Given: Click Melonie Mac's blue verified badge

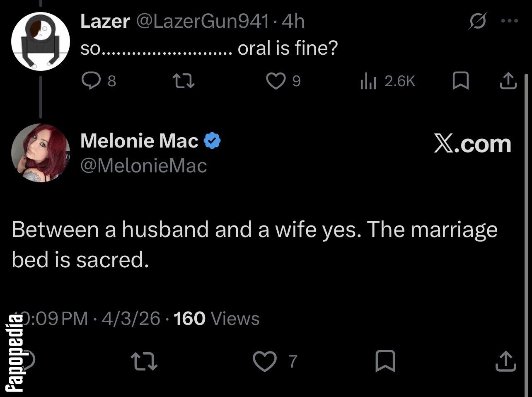Looking at the screenshot, I should click(212, 141).
